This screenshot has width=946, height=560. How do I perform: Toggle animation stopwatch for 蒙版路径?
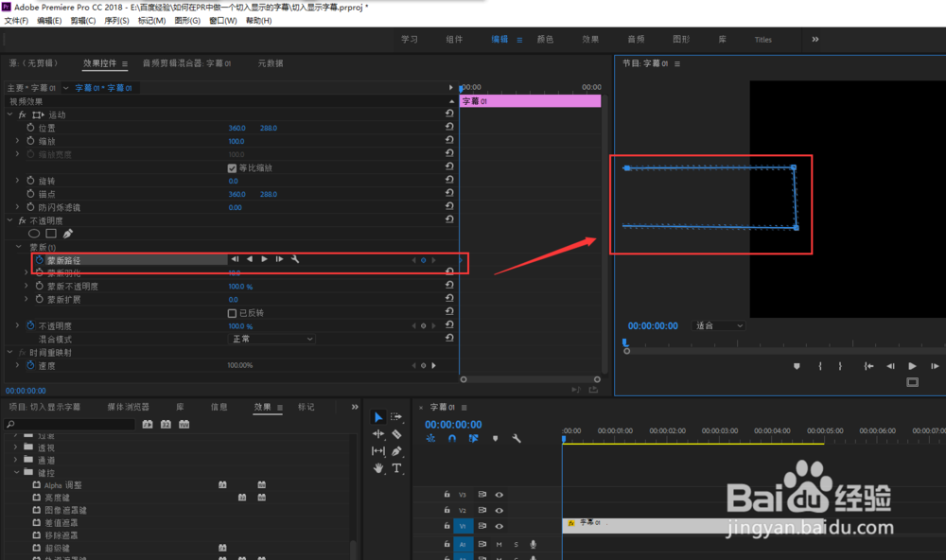39,259
